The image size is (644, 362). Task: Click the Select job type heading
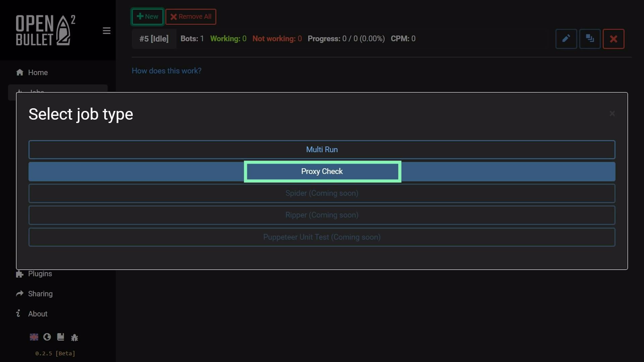click(x=81, y=114)
